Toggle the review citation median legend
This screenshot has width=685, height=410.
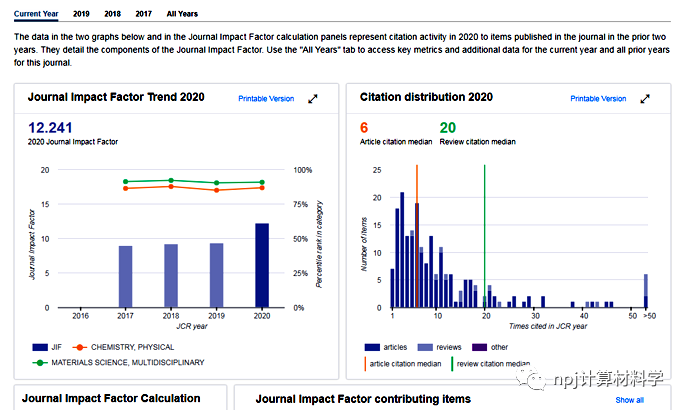(489, 364)
